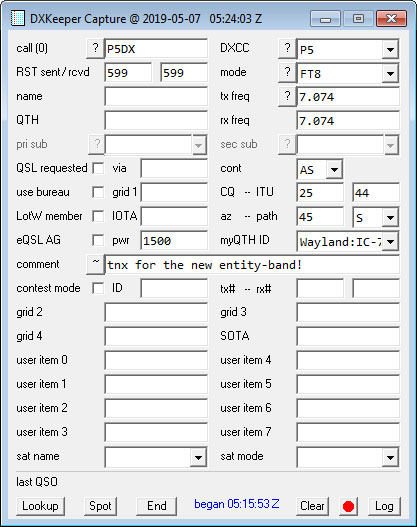
Task: Click the DXKeeper Capture title bar icon
Action: tap(17, 18)
